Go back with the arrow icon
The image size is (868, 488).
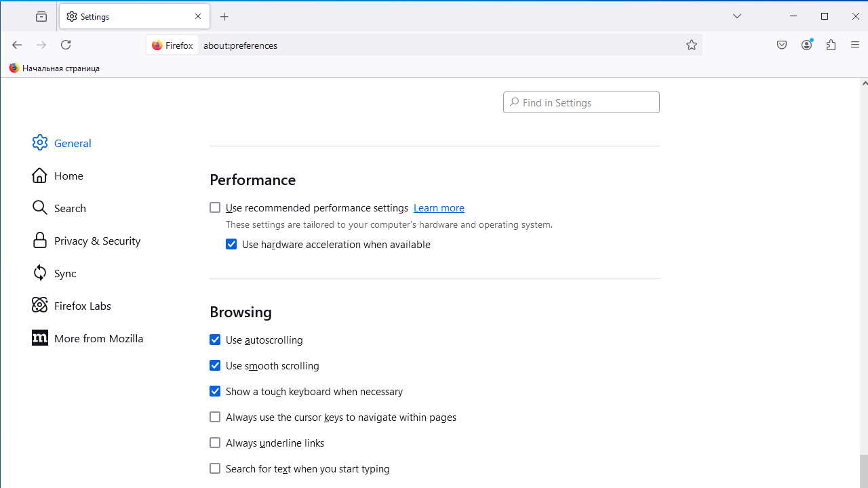point(17,45)
